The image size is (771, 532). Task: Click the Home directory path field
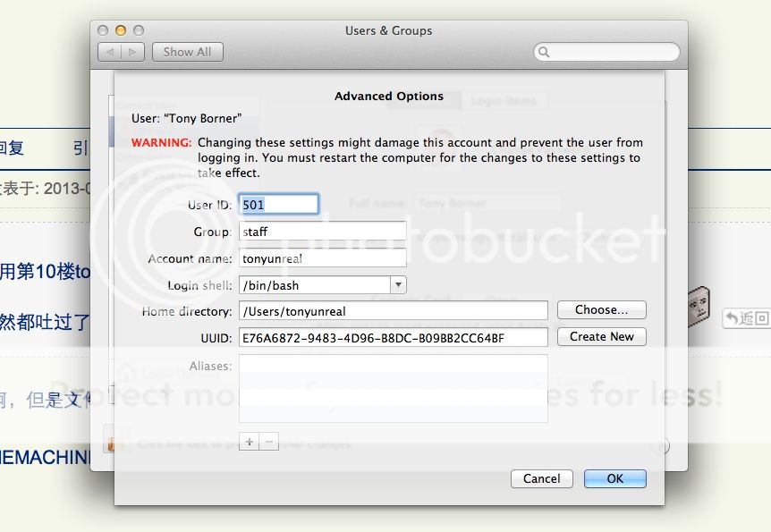pos(394,311)
